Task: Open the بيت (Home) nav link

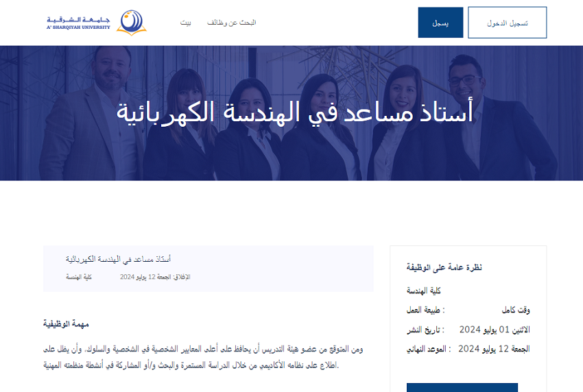Action: (x=186, y=23)
